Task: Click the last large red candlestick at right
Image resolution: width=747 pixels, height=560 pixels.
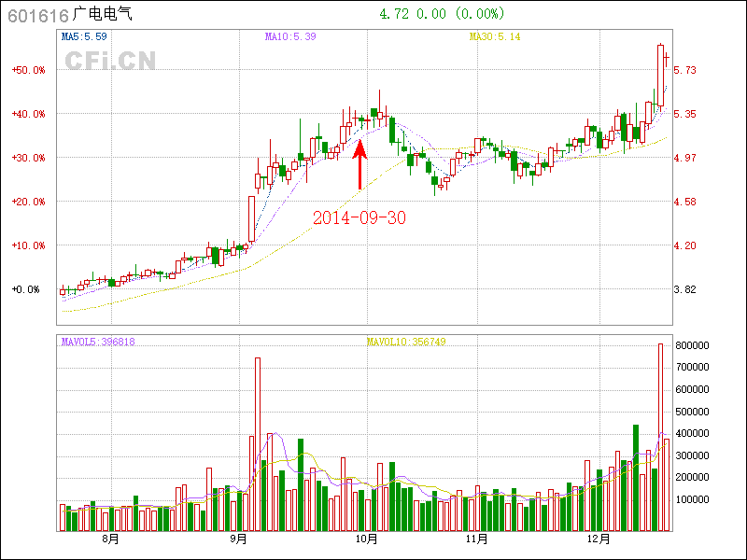Action: [x=660, y=75]
